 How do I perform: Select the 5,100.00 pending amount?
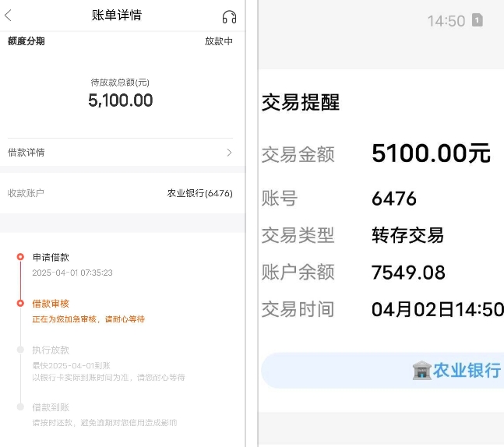click(121, 100)
